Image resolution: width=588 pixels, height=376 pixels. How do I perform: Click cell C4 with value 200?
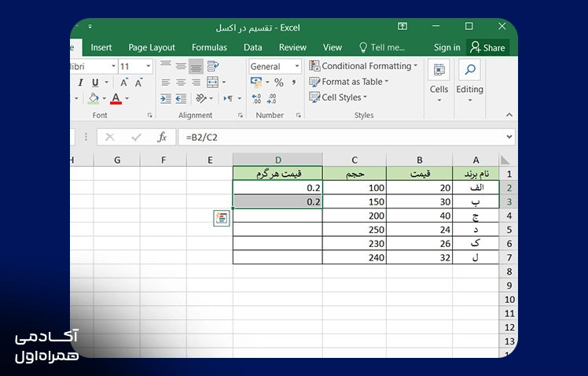click(355, 216)
